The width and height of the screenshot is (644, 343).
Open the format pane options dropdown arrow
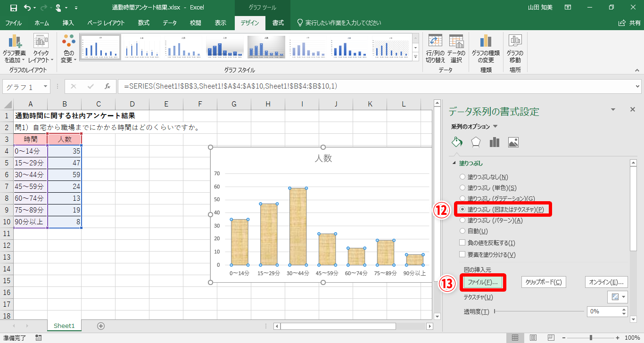coord(613,109)
